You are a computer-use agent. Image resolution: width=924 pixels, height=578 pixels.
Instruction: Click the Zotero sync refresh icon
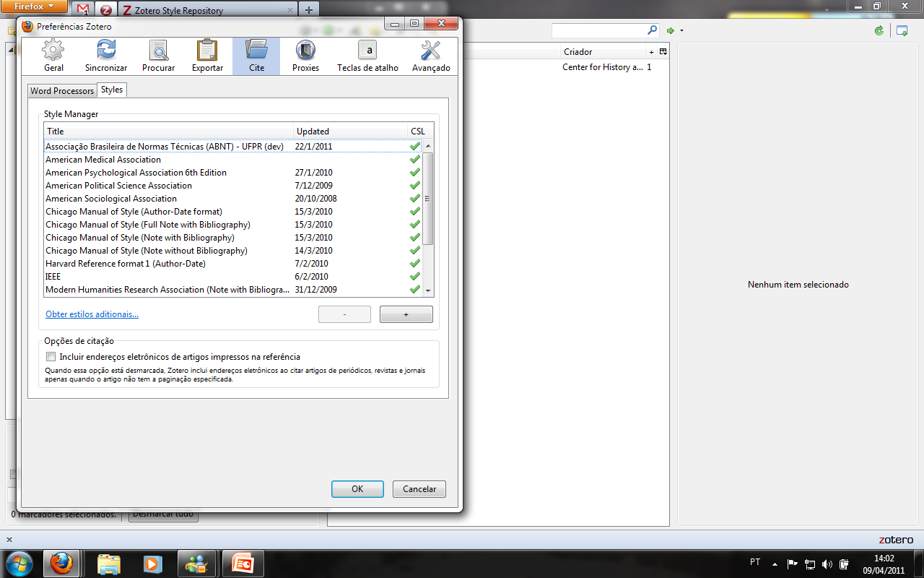click(879, 30)
